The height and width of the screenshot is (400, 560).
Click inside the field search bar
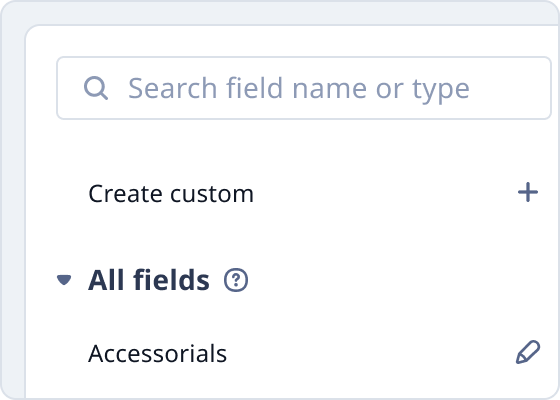coord(304,88)
